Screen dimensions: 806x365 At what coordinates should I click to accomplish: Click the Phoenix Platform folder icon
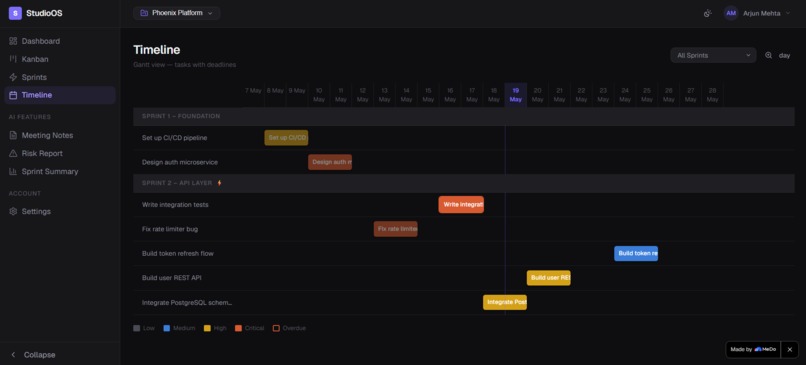click(144, 13)
